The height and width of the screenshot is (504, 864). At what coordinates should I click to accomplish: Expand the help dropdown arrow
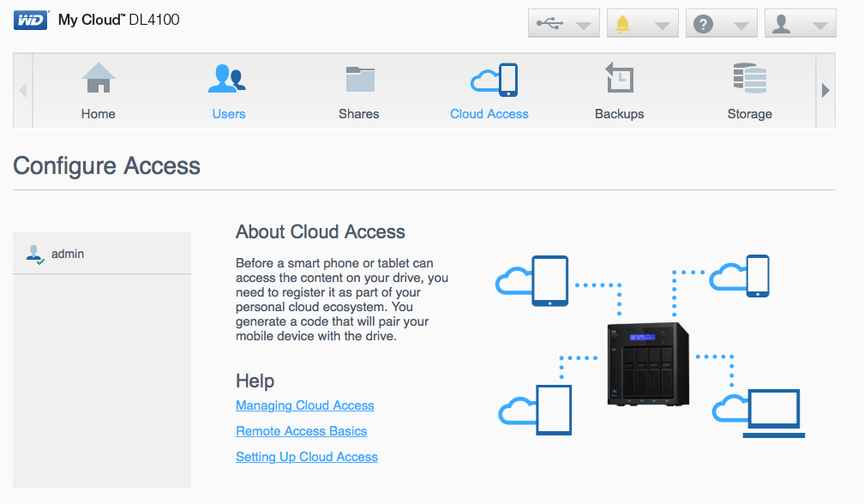(741, 26)
